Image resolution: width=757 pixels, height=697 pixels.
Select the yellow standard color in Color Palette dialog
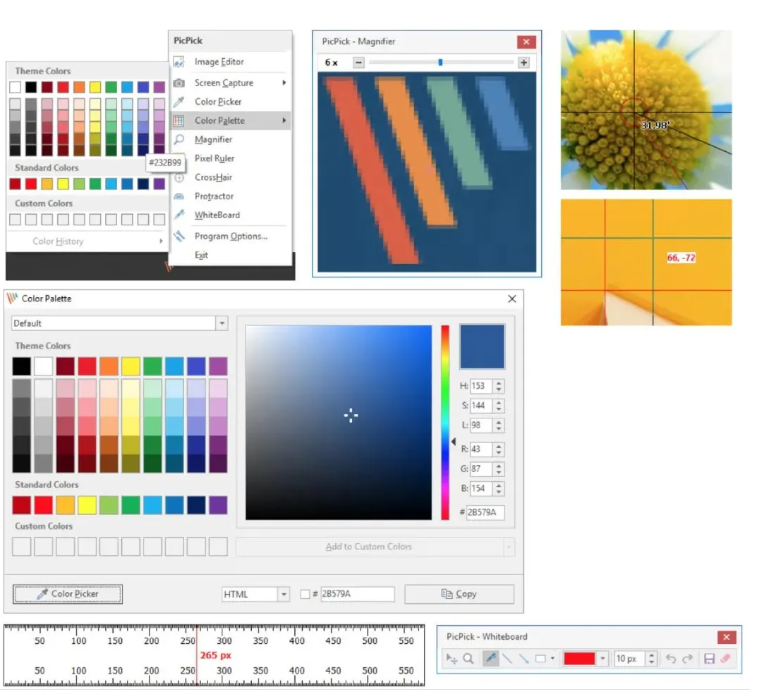pos(88,510)
